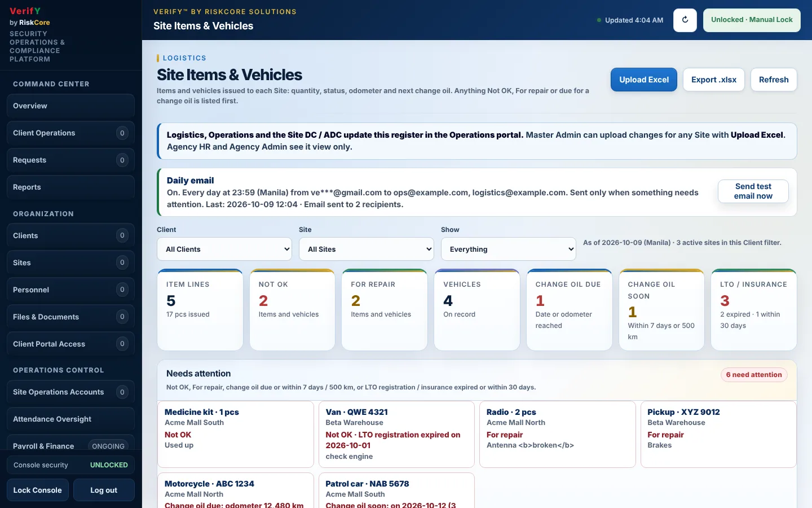Select the Vehicles summary card
812x508 pixels.
(x=477, y=310)
